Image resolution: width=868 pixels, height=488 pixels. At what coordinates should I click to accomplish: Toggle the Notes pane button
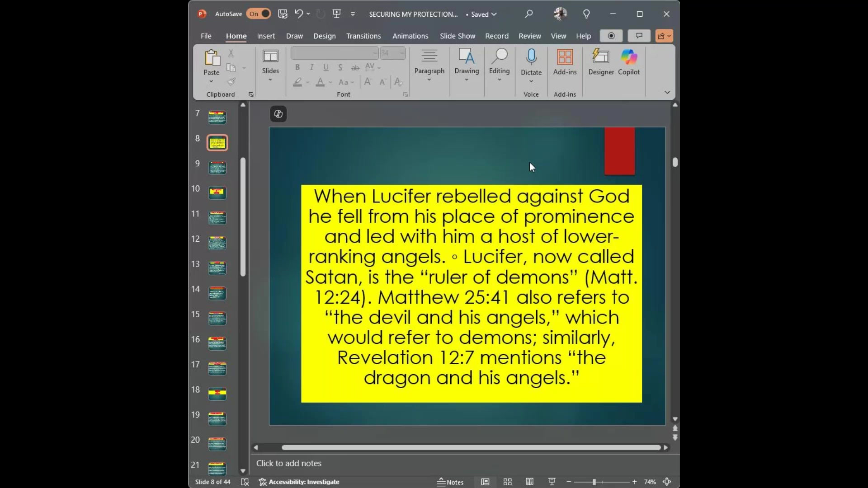(x=450, y=482)
